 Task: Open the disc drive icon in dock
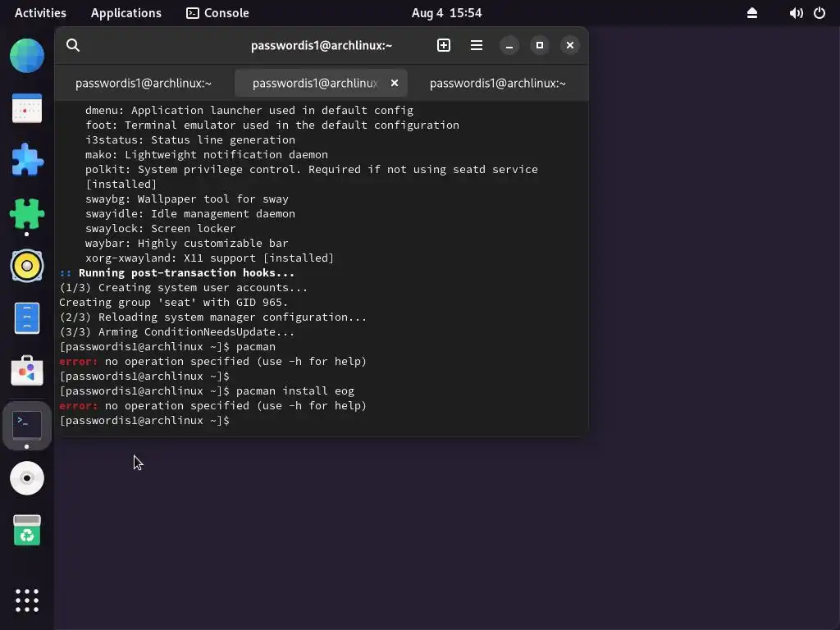[27, 478]
